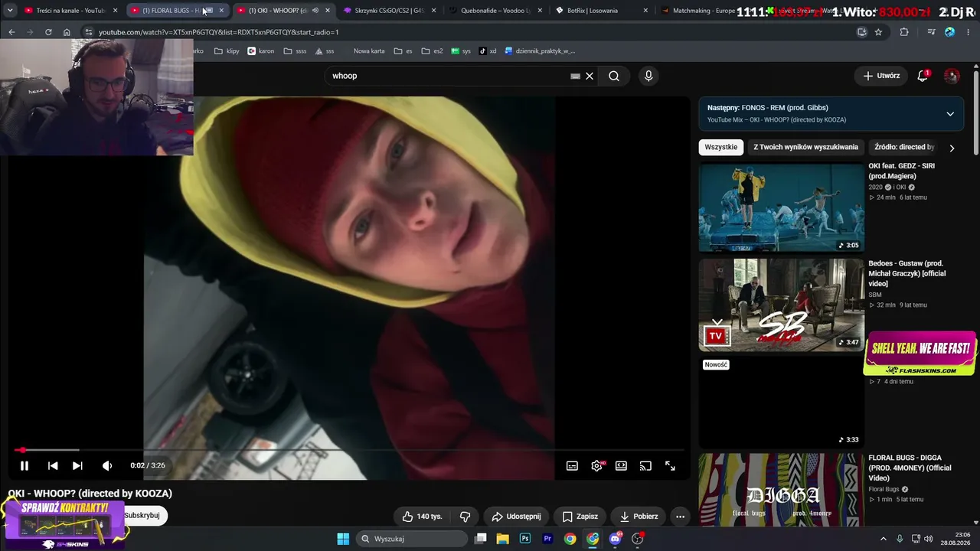Select the 'Z Twoich wyników wyszukiwania' chip
This screenshot has height=551, width=980.
(x=805, y=147)
